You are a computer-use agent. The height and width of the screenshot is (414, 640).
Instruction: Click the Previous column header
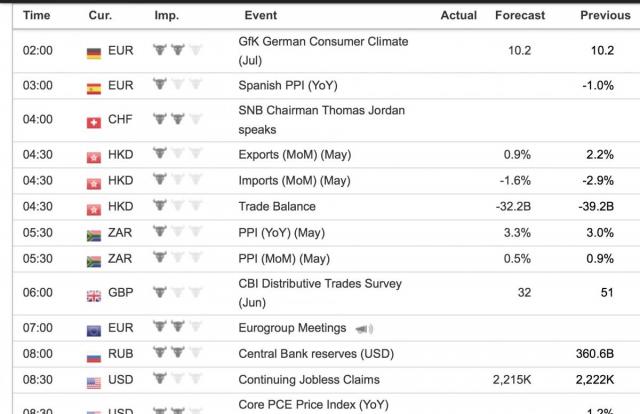pos(605,16)
